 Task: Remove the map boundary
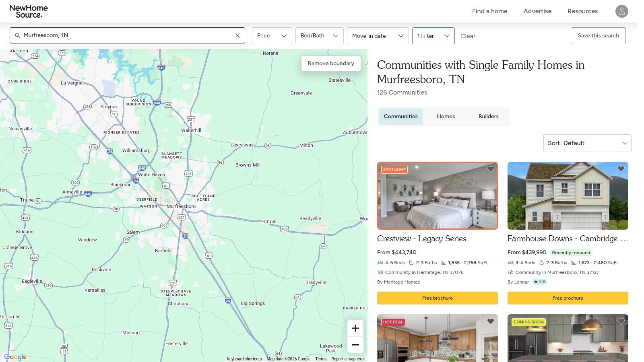331,64
